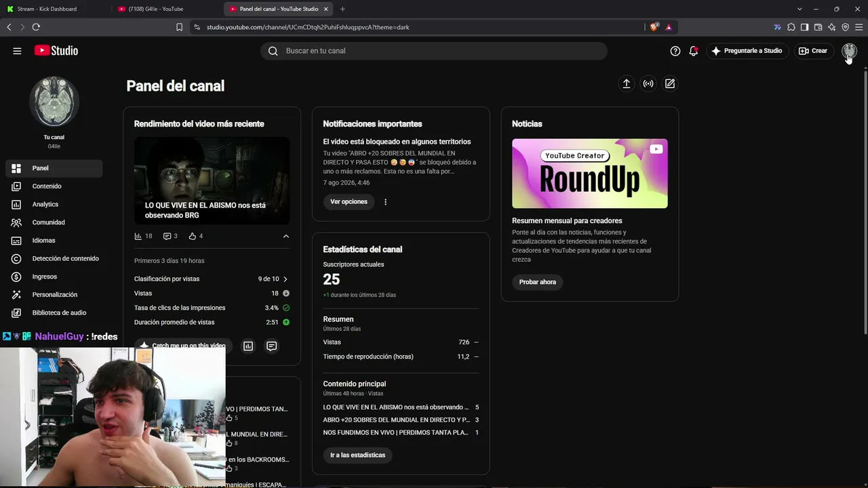Click the comments icon showing 3
The width and height of the screenshot is (868, 488).
[167, 236]
